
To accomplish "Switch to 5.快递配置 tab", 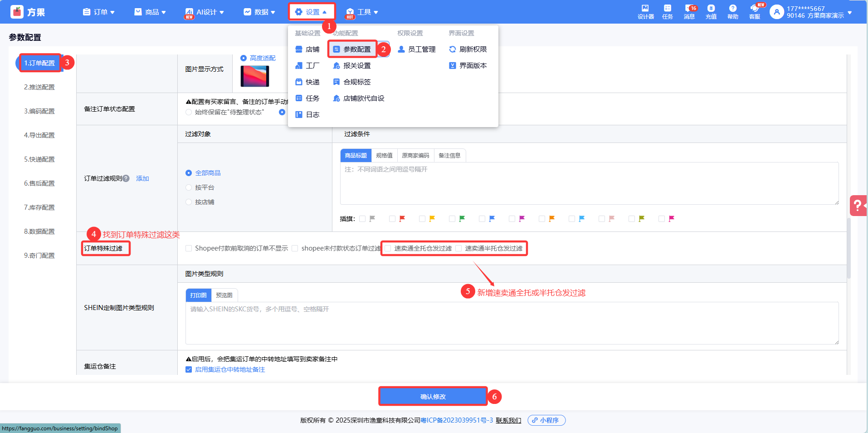I will point(39,159).
